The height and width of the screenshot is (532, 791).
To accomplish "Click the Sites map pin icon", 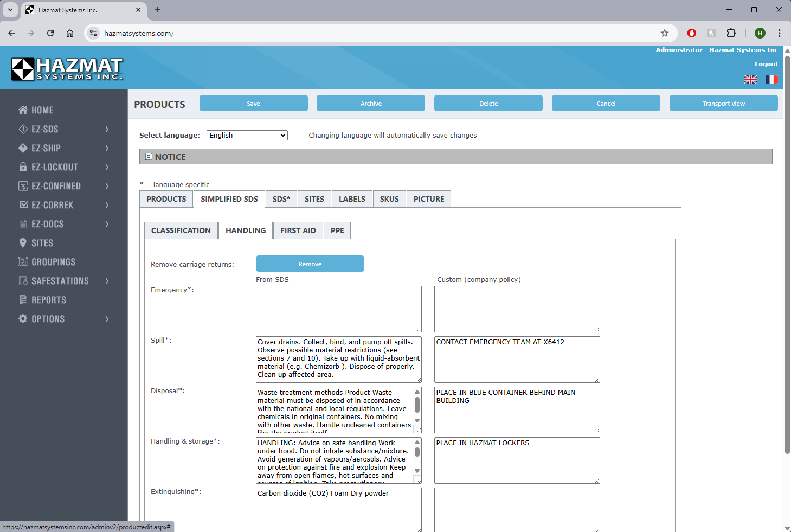I will [x=23, y=243].
